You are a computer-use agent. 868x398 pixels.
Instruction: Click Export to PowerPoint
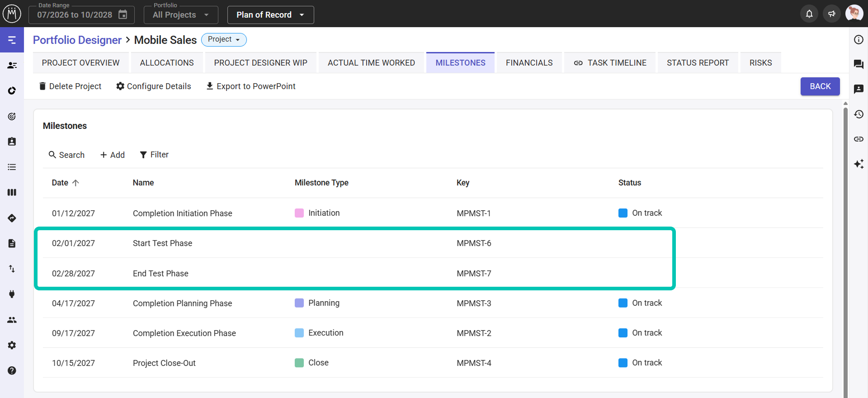click(251, 86)
